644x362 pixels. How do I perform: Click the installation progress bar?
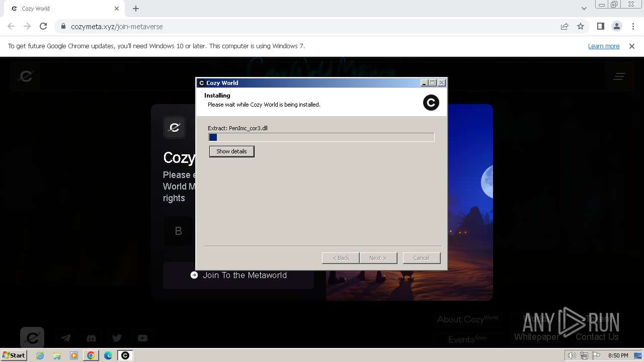tap(321, 137)
